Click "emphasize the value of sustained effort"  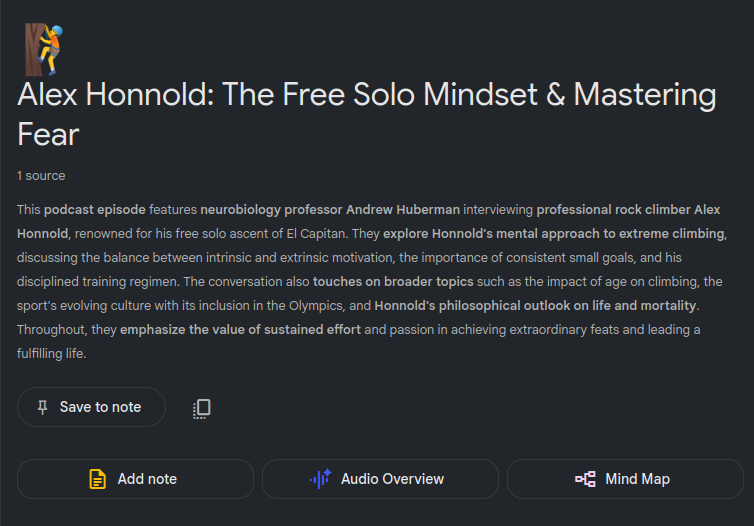click(240, 330)
